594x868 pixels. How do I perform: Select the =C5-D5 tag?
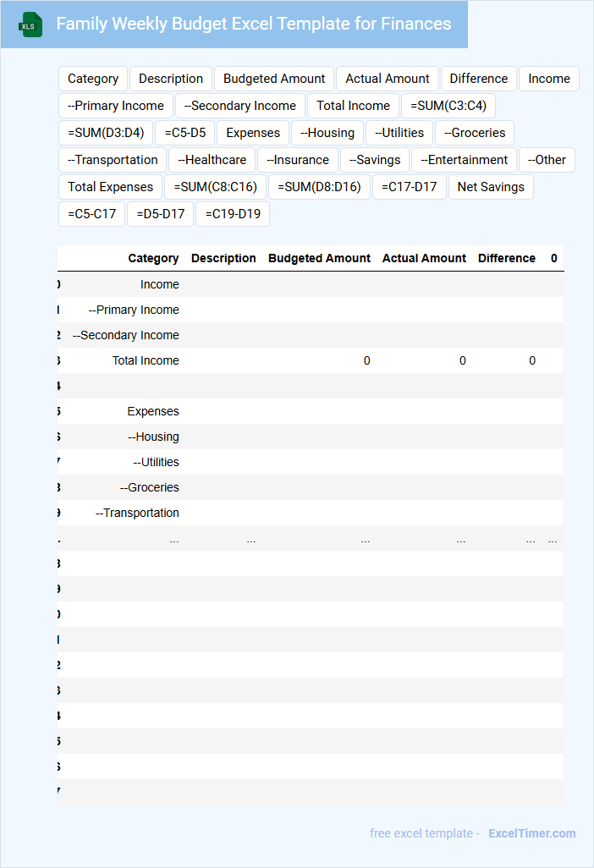[x=185, y=133]
